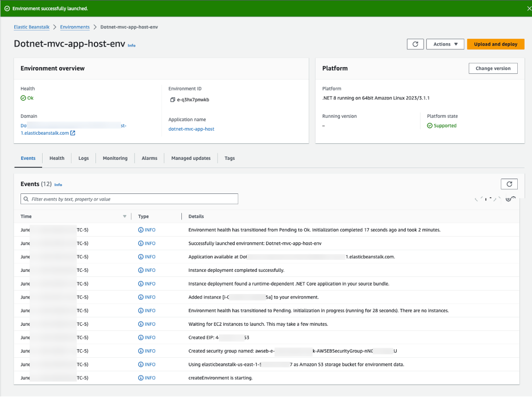
Task: Open dotnet-mvc-app-host application link
Action: tap(192, 129)
